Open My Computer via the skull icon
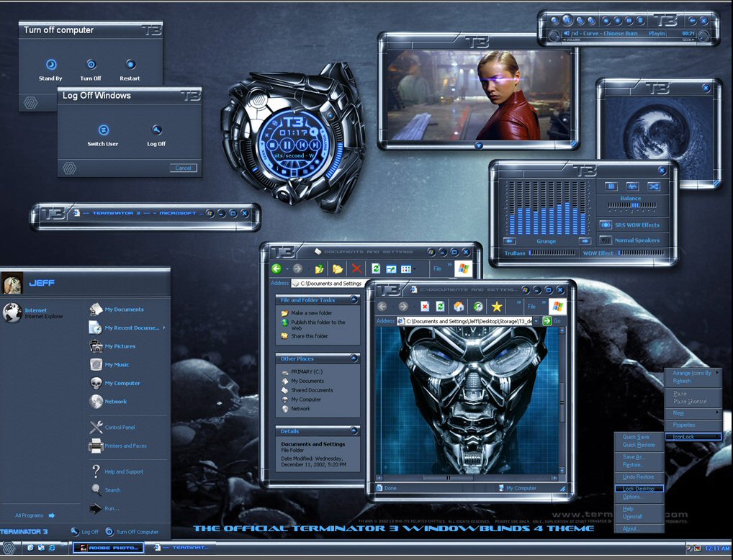The image size is (733, 560). click(x=96, y=382)
